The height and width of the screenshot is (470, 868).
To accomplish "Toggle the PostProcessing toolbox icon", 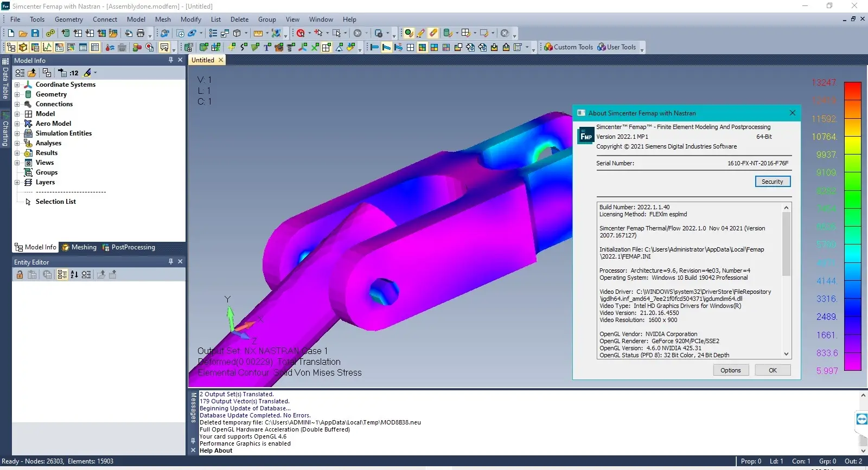I will coord(35,47).
